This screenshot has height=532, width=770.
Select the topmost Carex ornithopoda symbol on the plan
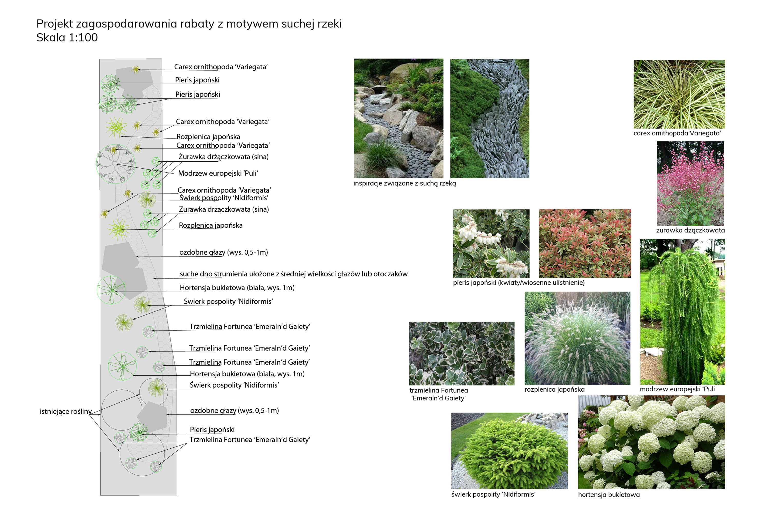[x=135, y=69]
